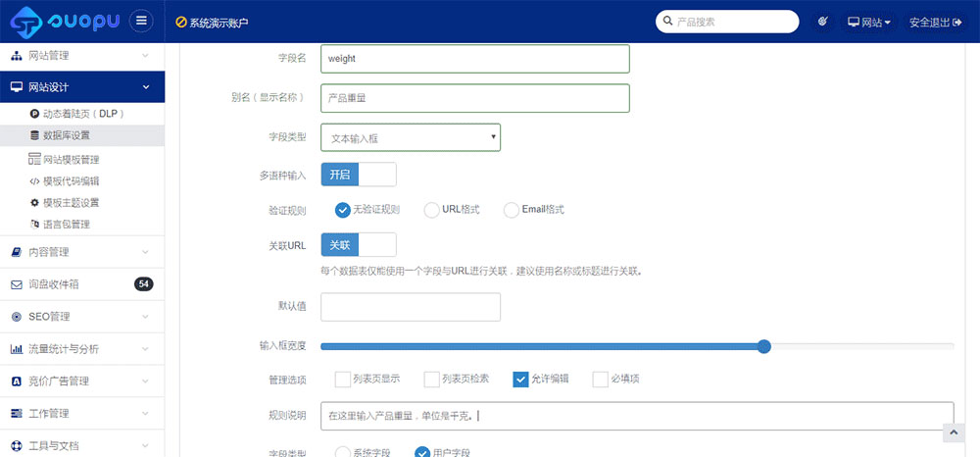Click the 竞价广告管理 icon

point(17,381)
